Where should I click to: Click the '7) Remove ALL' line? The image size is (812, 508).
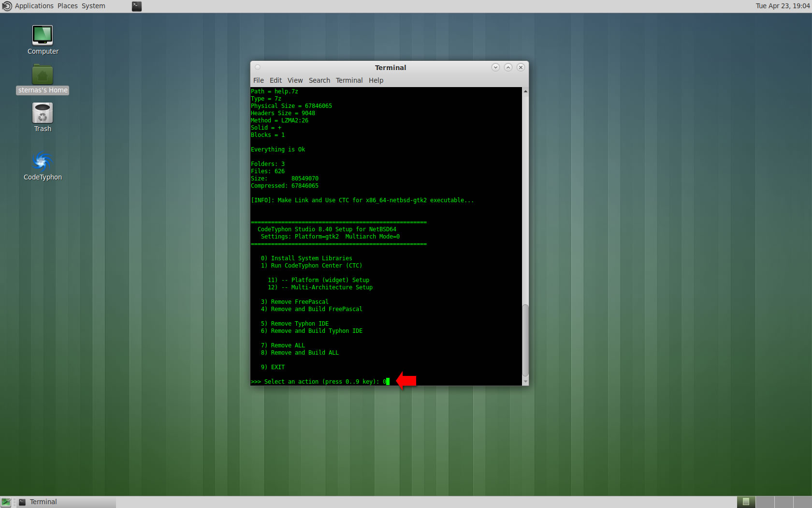283,345
